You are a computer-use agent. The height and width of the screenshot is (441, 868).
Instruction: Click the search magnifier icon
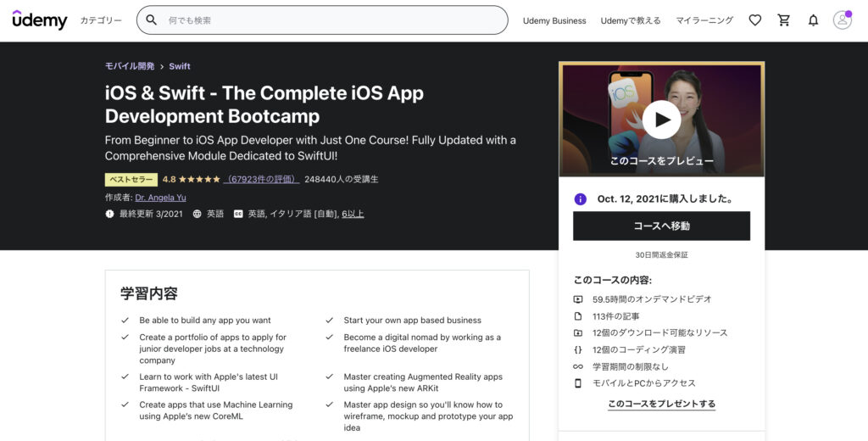pyautogui.click(x=151, y=20)
